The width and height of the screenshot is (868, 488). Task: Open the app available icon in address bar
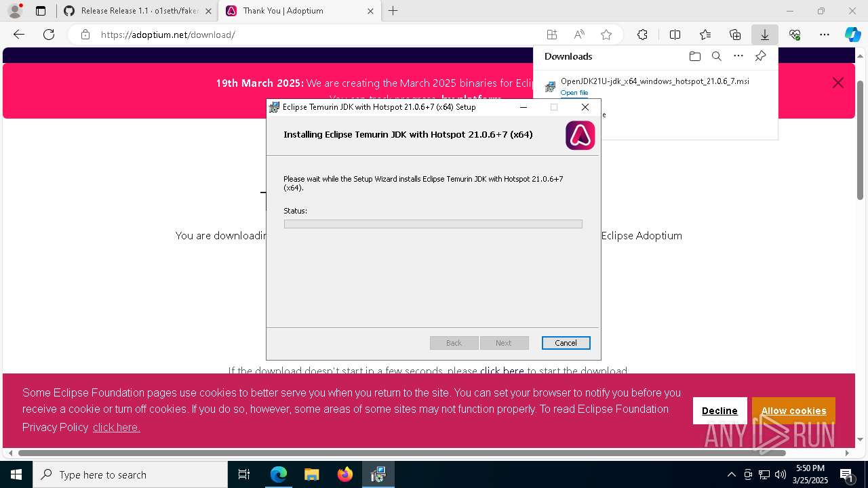tap(552, 35)
